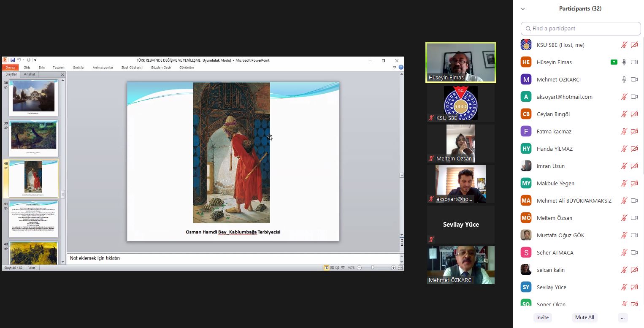Toggle Hüseyin Elmas's video camera icon
Image resolution: width=644 pixels, height=328 pixels.
tap(634, 62)
